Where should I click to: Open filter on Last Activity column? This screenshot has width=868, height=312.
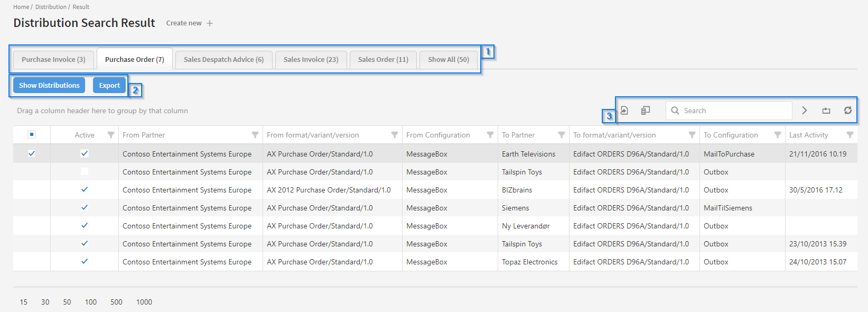850,135
